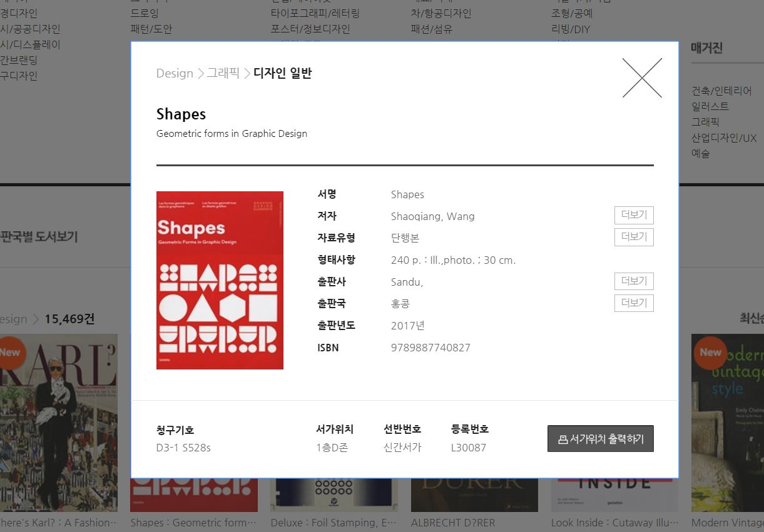Click the 패턴/도안 category link

[151, 29]
